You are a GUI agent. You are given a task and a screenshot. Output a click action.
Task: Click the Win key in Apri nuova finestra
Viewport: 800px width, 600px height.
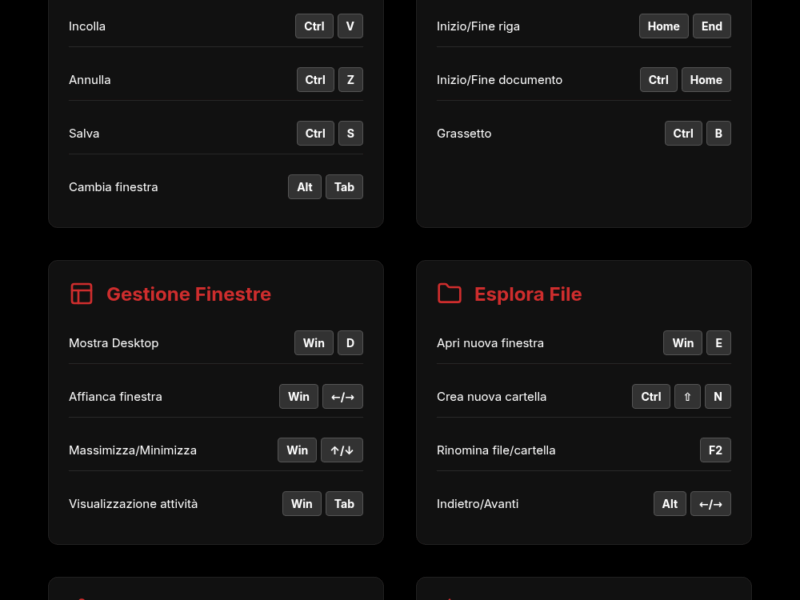pos(682,343)
